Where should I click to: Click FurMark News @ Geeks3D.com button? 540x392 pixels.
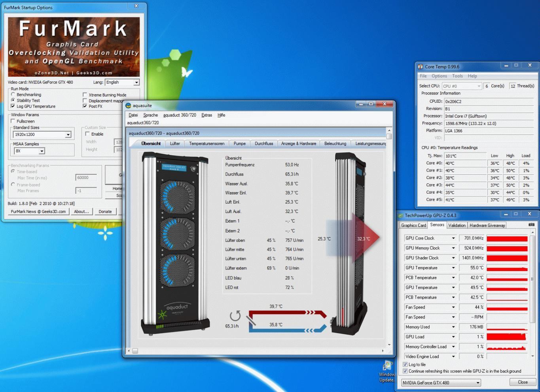click(38, 211)
